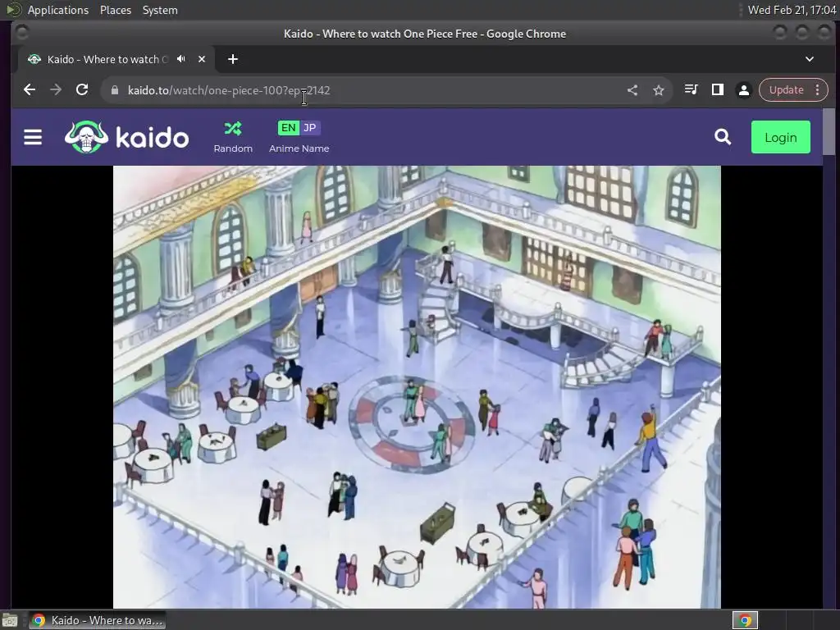Open the Chrome profile menu

[743, 90]
